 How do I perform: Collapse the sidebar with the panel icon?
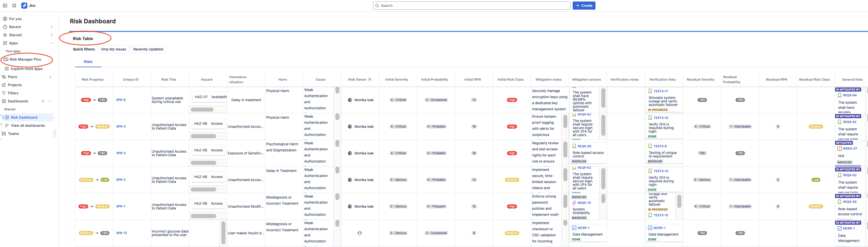[x=5, y=5]
